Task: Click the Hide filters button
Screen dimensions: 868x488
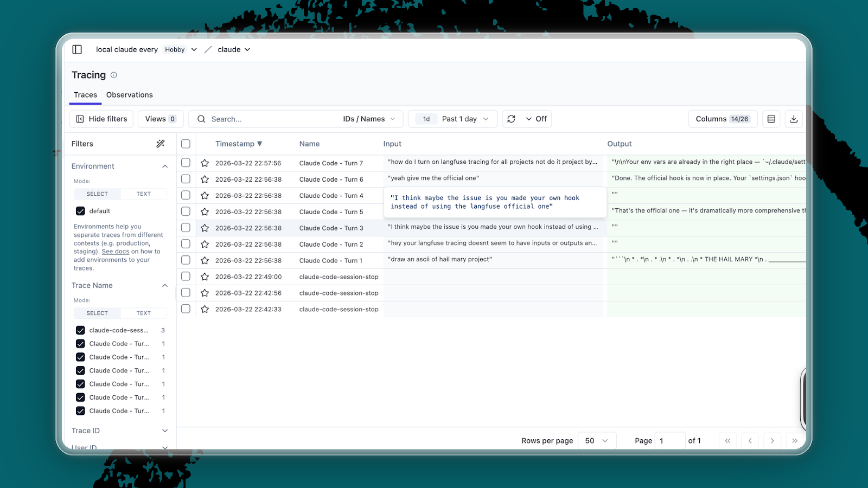Action: 101,119
